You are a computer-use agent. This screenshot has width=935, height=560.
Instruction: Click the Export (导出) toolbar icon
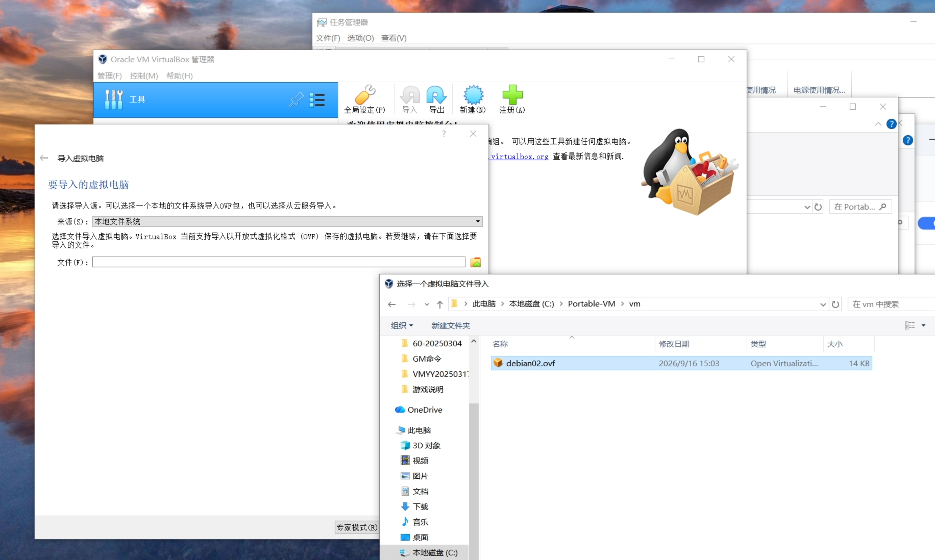pyautogui.click(x=437, y=99)
